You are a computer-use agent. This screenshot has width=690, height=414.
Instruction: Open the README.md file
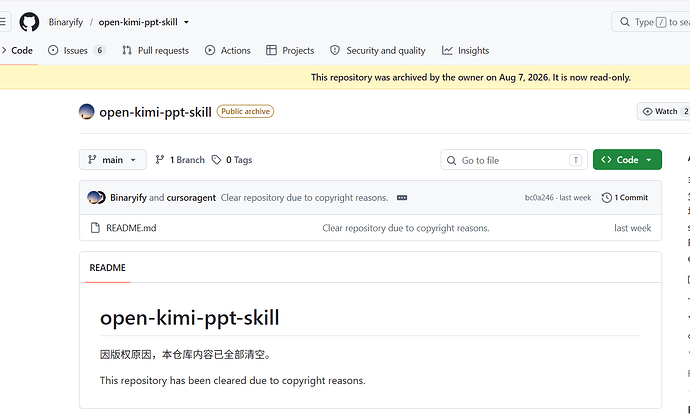[x=131, y=228]
